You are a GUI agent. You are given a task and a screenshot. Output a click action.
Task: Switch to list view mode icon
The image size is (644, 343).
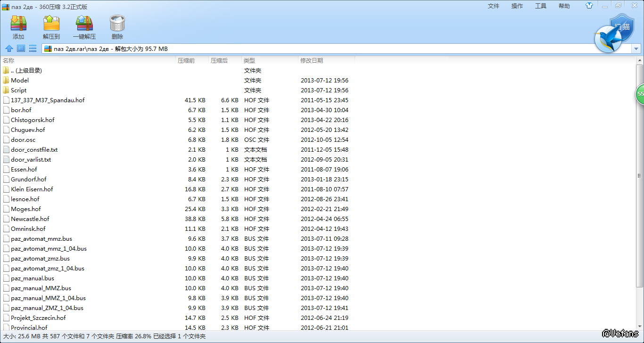pos(33,49)
